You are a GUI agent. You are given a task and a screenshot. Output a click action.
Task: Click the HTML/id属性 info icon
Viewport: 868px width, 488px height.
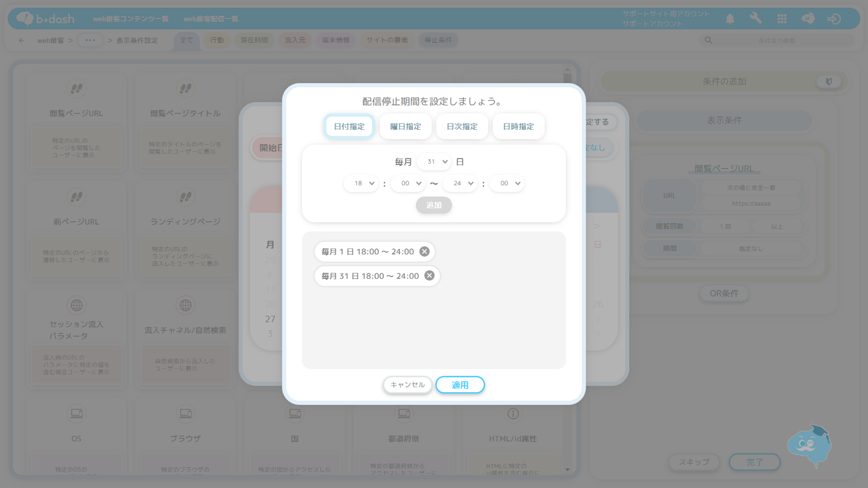[x=513, y=414]
